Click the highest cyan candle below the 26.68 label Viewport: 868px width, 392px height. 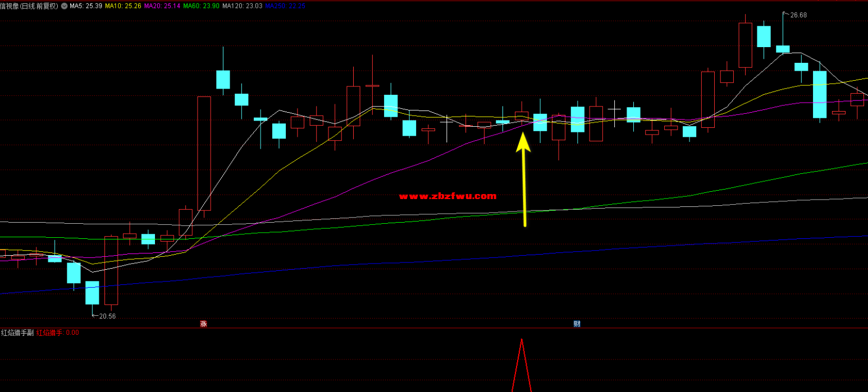point(783,49)
